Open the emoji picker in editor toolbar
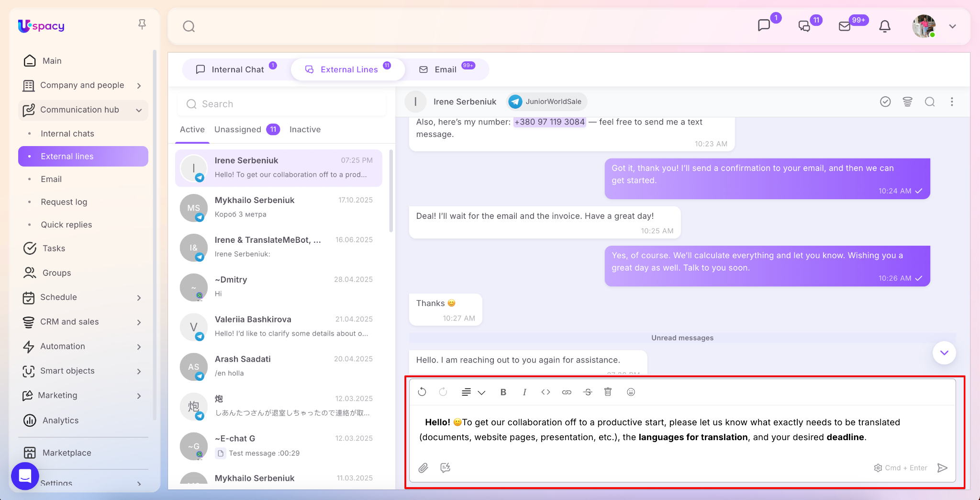The height and width of the screenshot is (500, 980). tap(631, 392)
